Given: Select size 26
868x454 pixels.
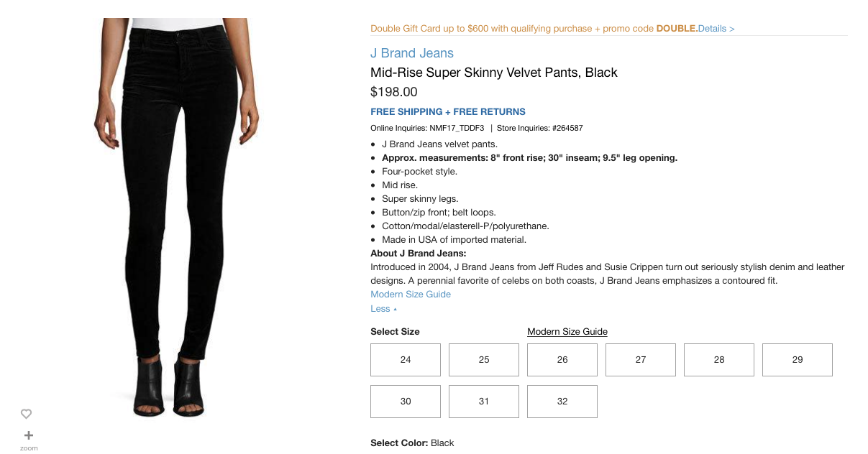Looking at the screenshot, I should [562, 359].
